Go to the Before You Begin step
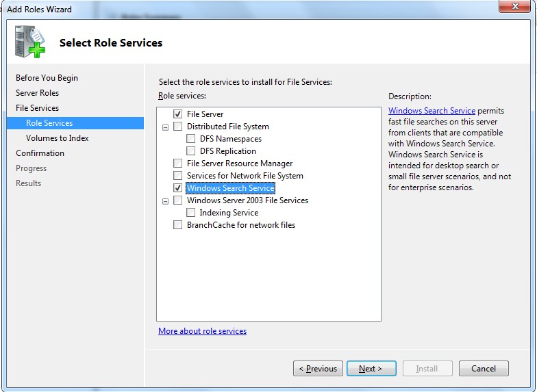The width and height of the screenshot is (537, 392). coord(47,78)
